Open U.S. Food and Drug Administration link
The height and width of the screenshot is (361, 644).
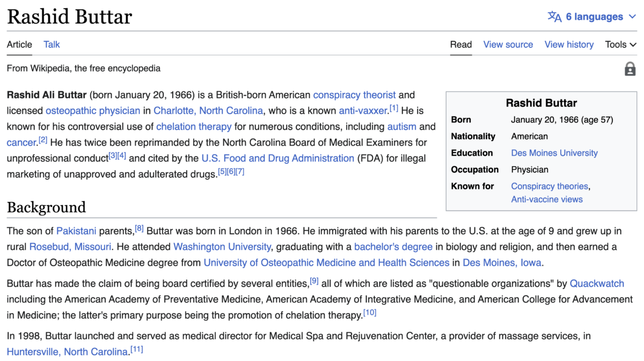tap(278, 158)
